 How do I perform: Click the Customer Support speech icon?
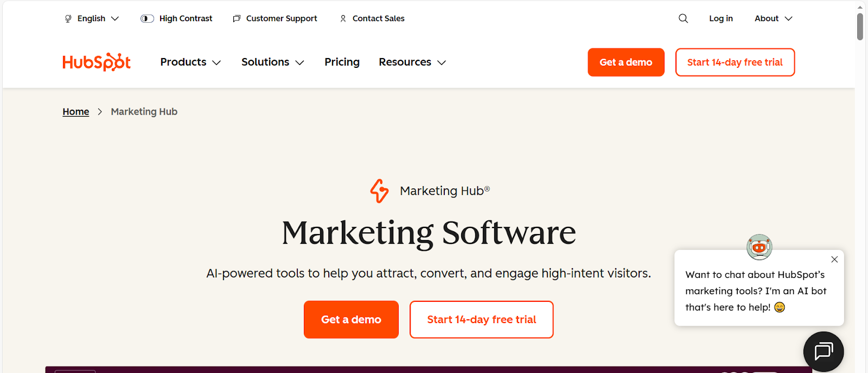click(236, 18)
